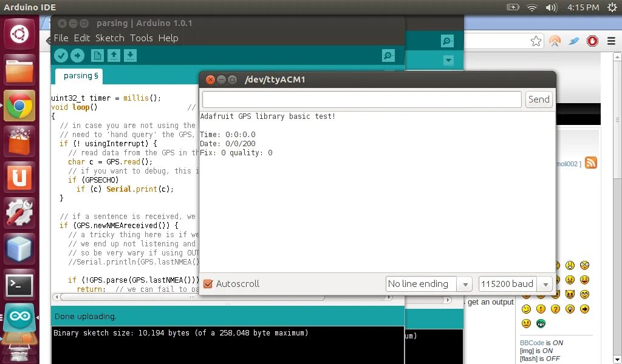Open the File menu

tap(61, 38)
